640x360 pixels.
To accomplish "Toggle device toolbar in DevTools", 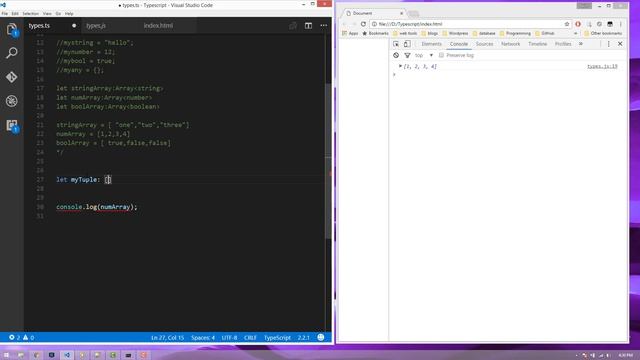I will (x=407, y=44).
